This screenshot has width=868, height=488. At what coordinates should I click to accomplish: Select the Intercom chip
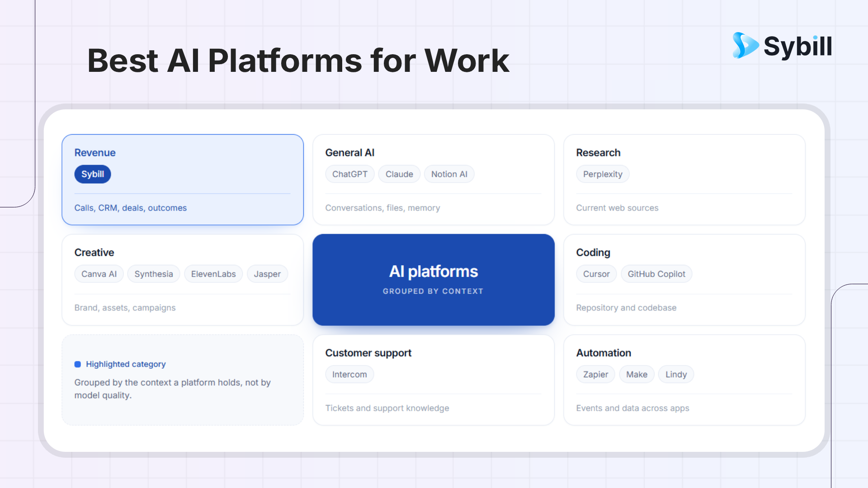(349, 374)
